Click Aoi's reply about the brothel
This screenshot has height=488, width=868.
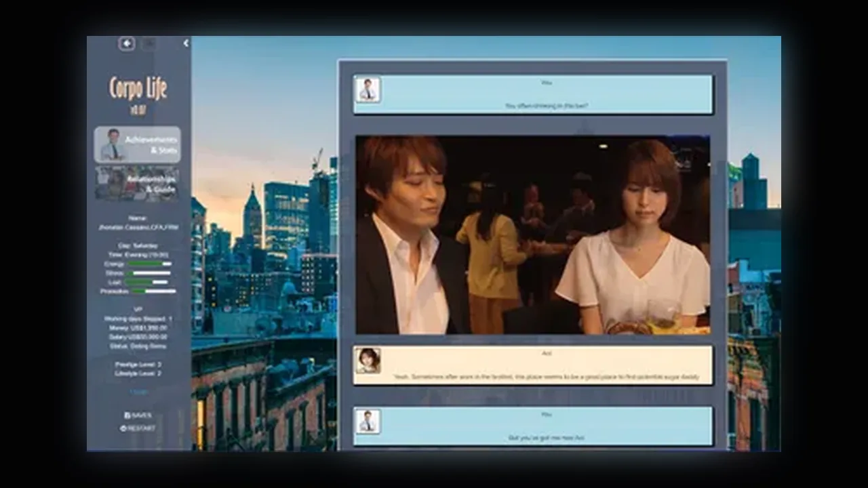546,377
